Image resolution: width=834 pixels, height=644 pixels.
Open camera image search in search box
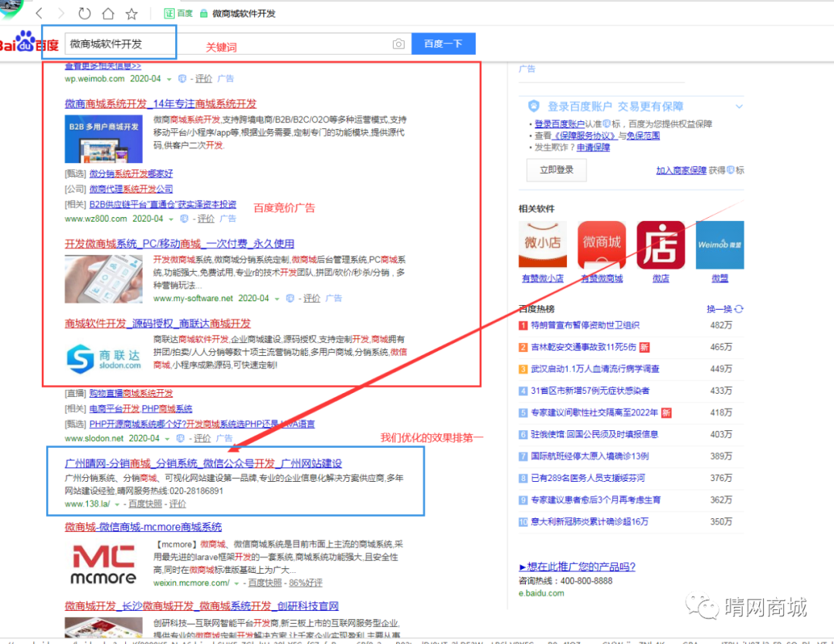click(398, 44)
